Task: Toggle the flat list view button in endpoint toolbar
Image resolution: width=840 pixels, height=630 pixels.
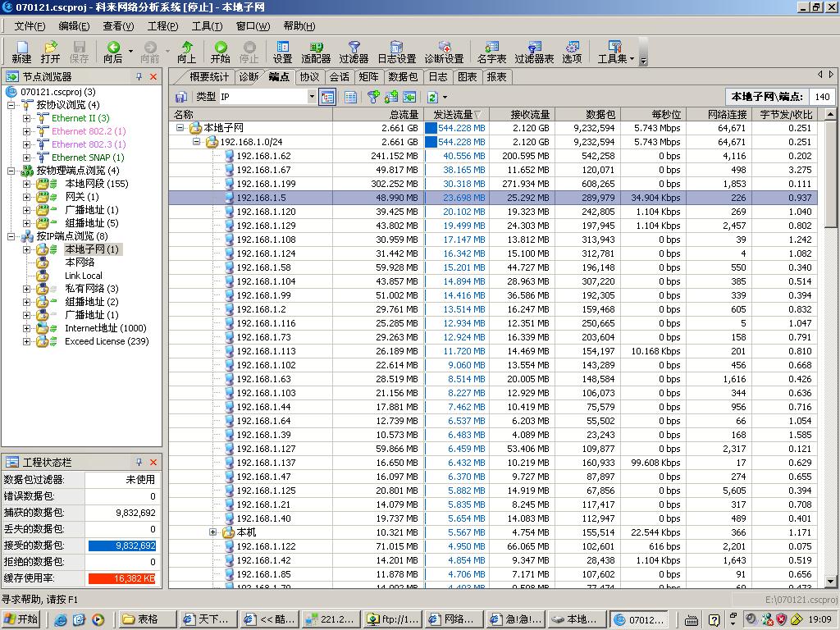Action: [x=350, y=97]
